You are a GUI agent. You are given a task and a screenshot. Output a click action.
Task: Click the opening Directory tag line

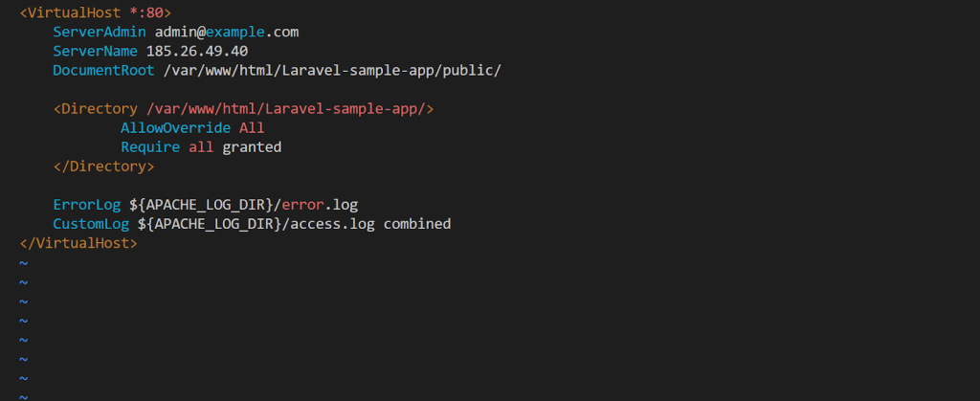click(244, 109)
